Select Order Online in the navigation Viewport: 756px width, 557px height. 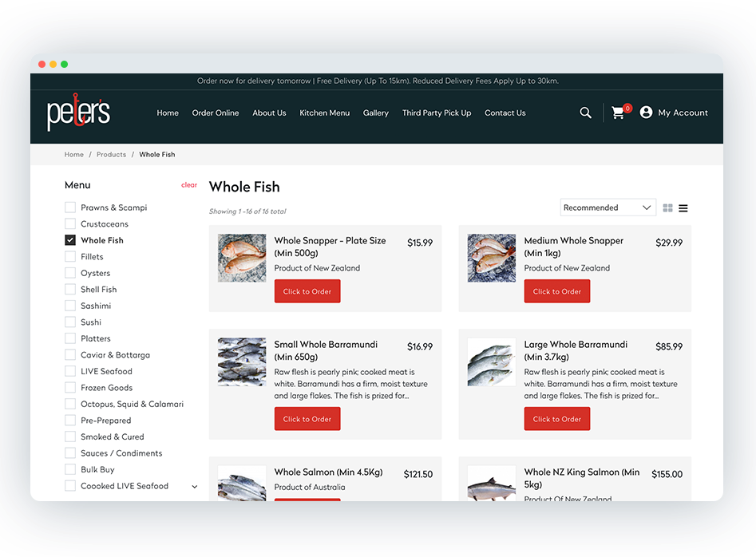point(215,113)
